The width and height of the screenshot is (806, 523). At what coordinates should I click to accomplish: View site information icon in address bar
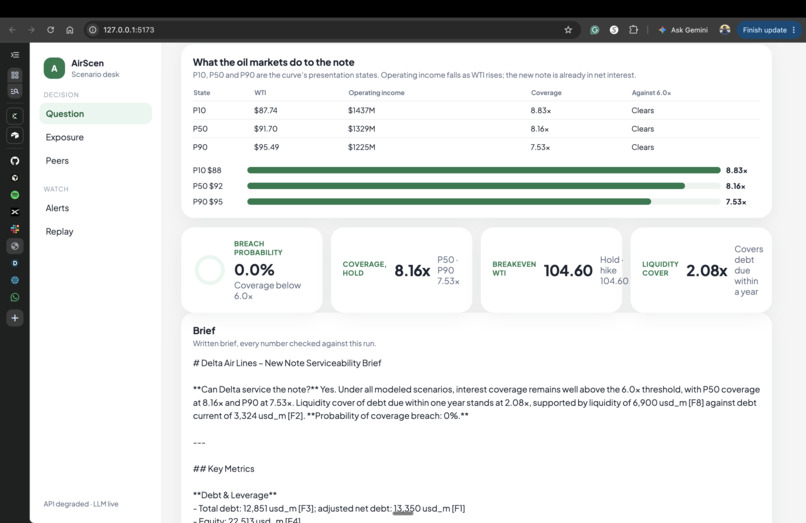(93, 30)
